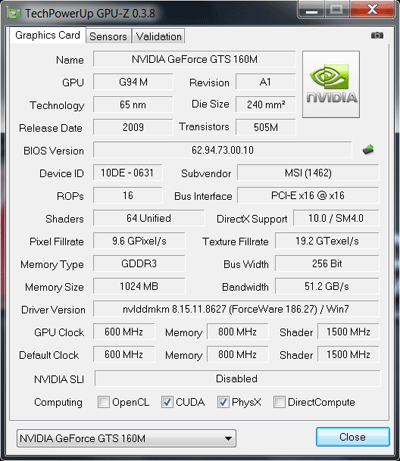Select the NVIDIA SLI status field
Viewport: 400px width, 461px height.
[x=237, y=379]
